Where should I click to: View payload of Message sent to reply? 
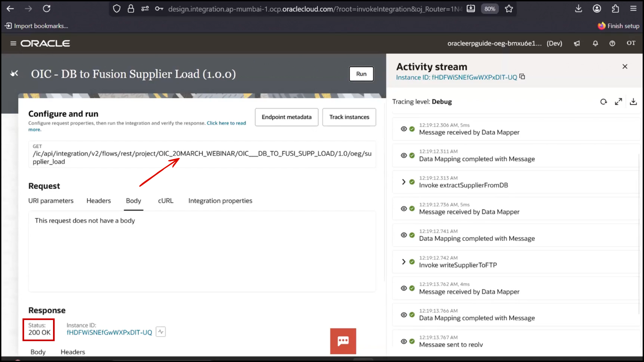404,341
